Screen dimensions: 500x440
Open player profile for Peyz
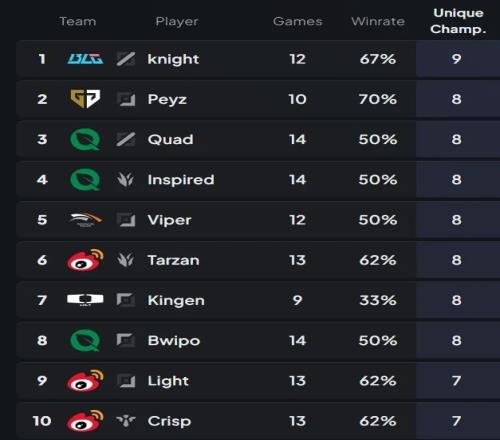[167, 99]
